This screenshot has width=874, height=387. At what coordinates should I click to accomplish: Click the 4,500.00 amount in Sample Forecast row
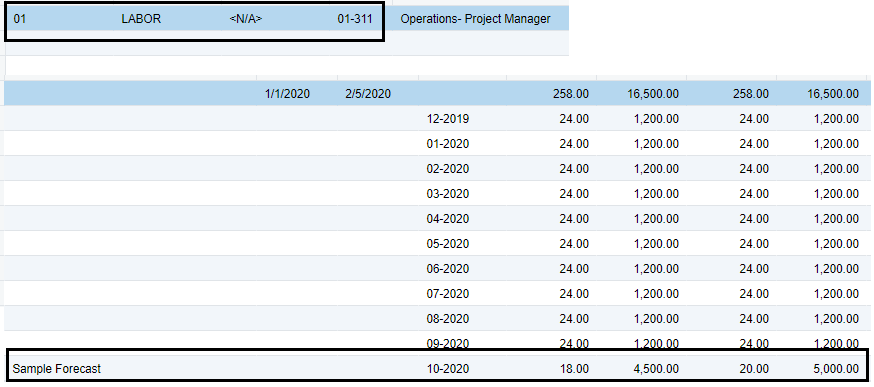pyautogui.click(x=656, y=369)
